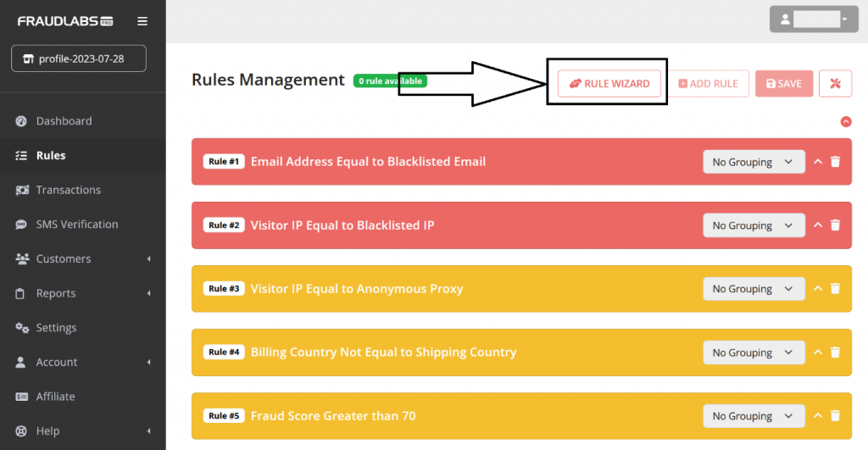Remove Rule #5 using trash icon
Viewport: 868px width, 450px height.
835,416
